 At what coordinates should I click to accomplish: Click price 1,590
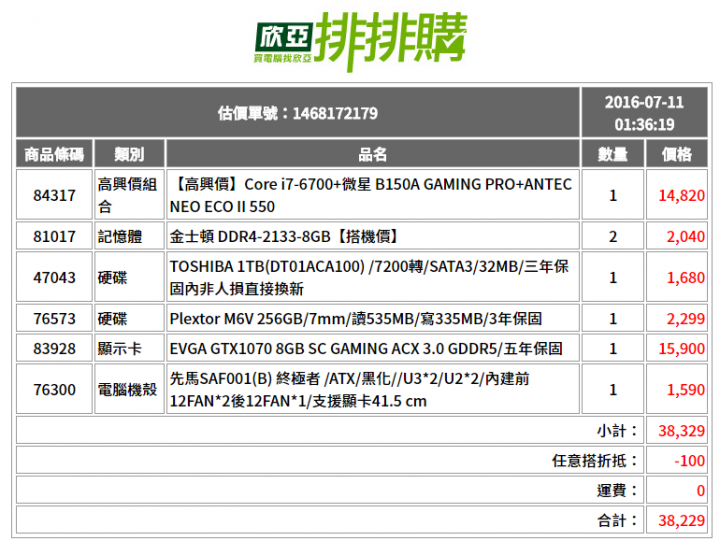click(686, 389)
